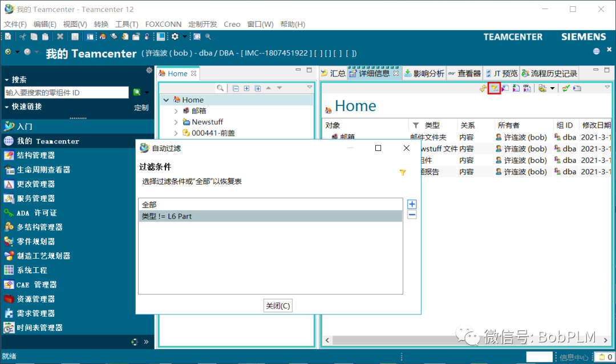This screenshot has height=364, width=616.
Task: Click the sync arrows icon in details toolbar
Action: pos(483,89)
